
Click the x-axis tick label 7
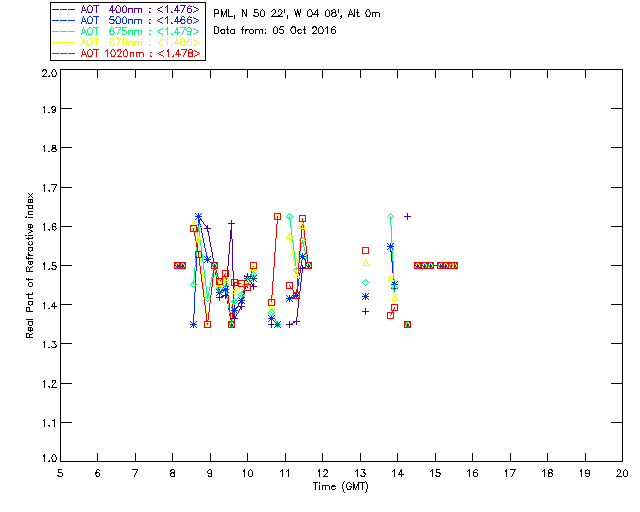tap(135, 473)
